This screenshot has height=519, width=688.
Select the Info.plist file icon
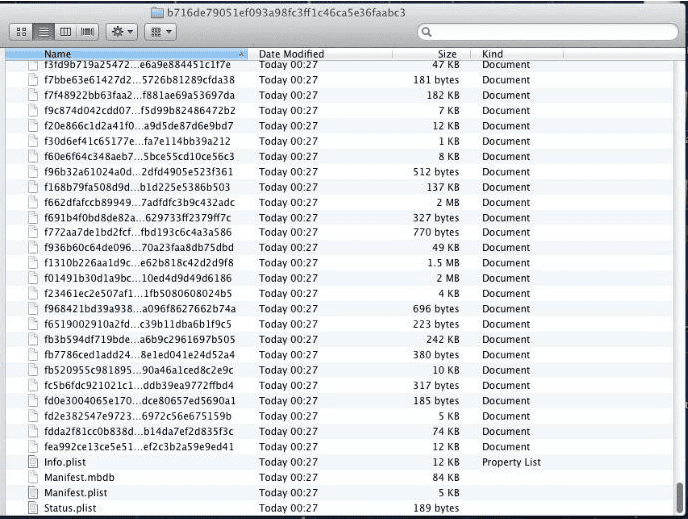[36, 462]
